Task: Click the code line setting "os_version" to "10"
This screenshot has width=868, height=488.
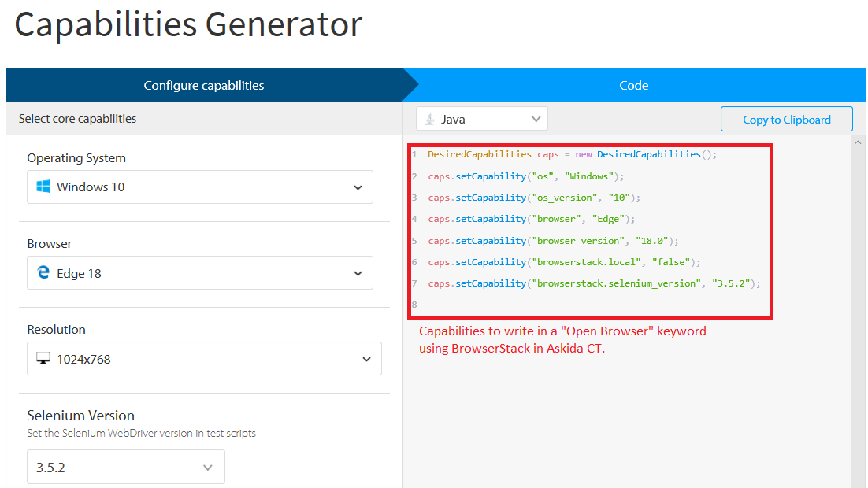Action: (534, 198)
